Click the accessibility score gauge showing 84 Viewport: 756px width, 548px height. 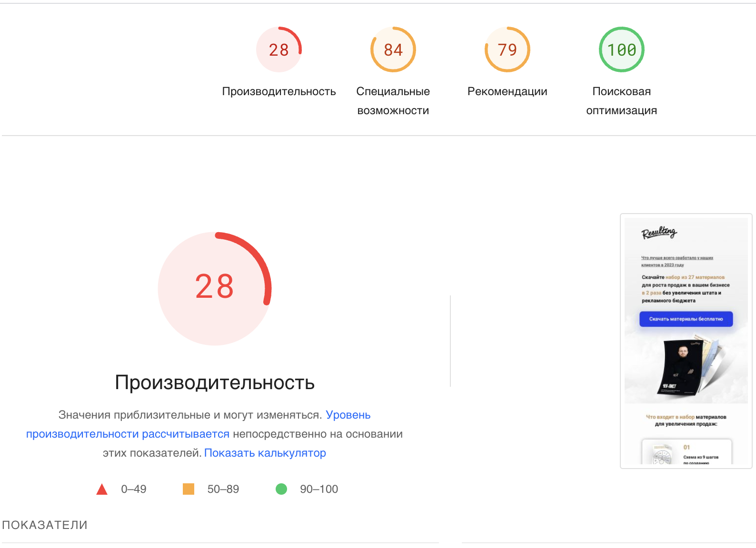[393, 49]
